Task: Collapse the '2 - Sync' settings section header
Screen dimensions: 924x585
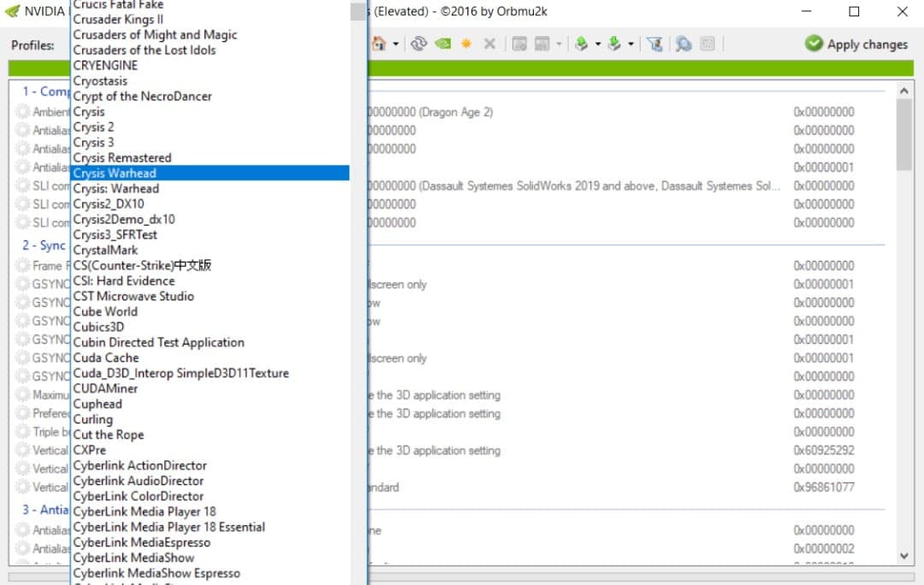Action: [44, 245]
